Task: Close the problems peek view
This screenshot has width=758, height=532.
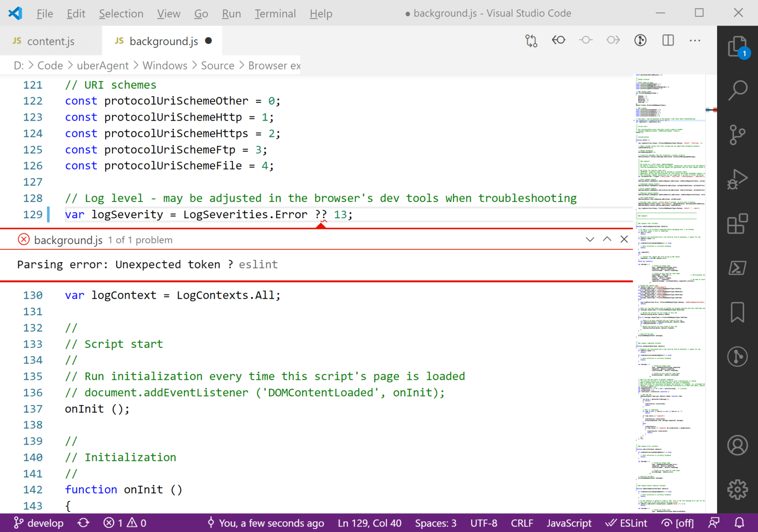Action: 624,239
